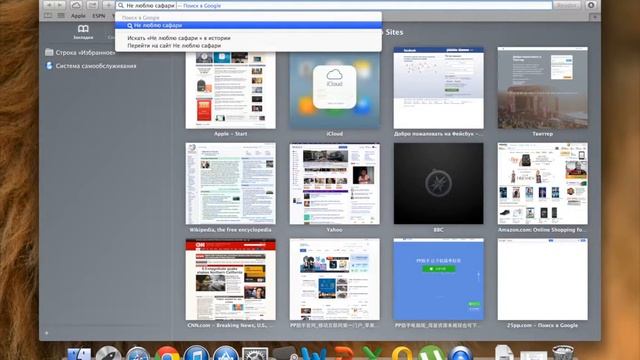Open the Yahoo thumbnail
640x360 pixels.
point(334,183)
